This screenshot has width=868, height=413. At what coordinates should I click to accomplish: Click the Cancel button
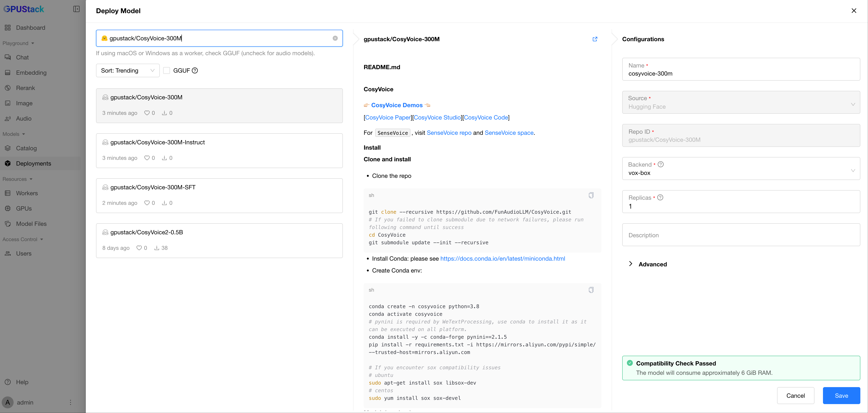pyautogui.click(x=795, y=396)
